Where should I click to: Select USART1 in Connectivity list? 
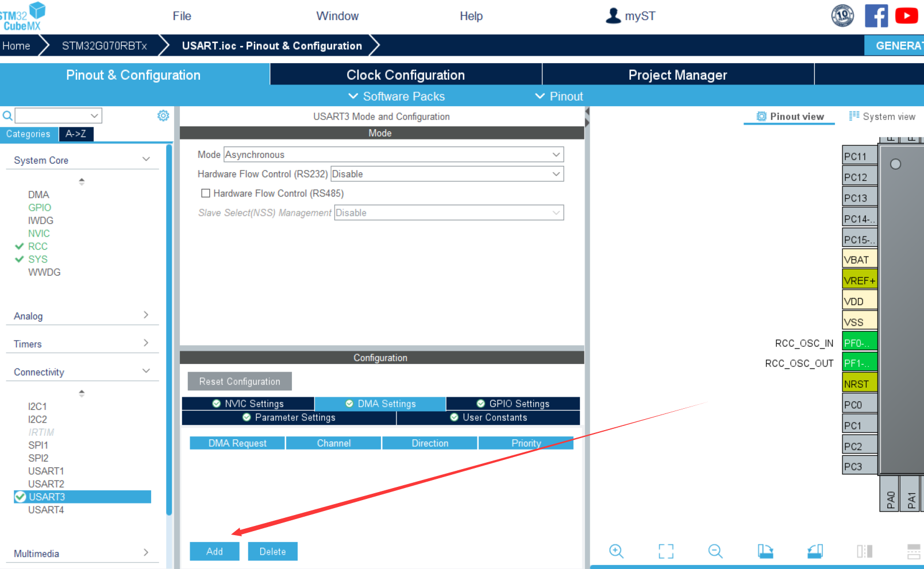coord(46,471)
